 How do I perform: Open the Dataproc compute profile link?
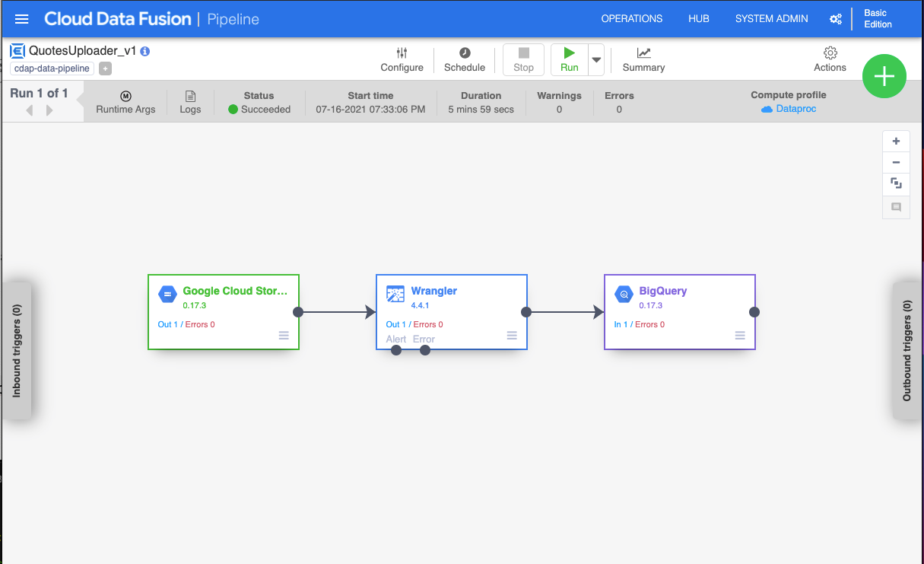point(789,110)
